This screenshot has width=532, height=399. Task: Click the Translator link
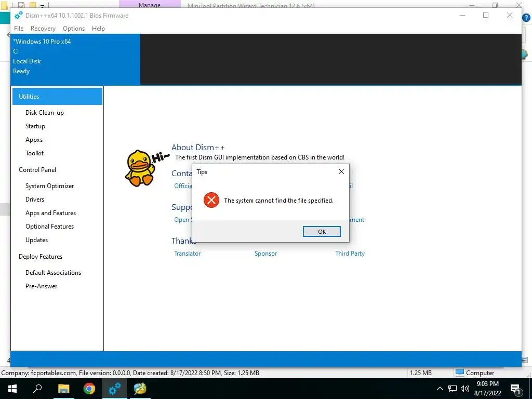[187, 254]
